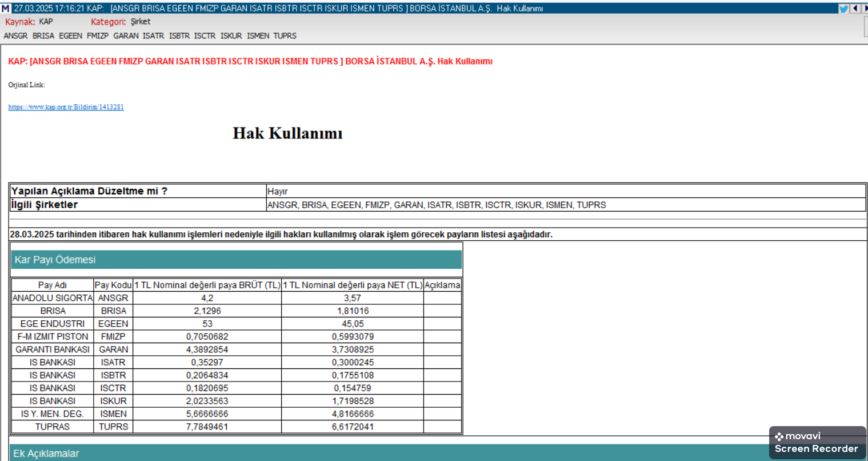Select the ANSGR ticker in symbol row
868x461 pixels.
[x=15, y=35]
